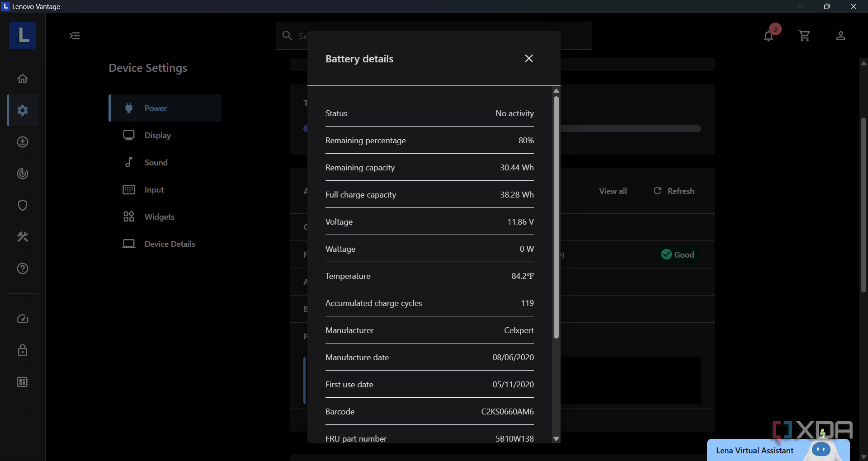Viewport: 868px width, 461px height.
Task: Click scroll-up arrow in Battery details
Action: coord(557,91)
